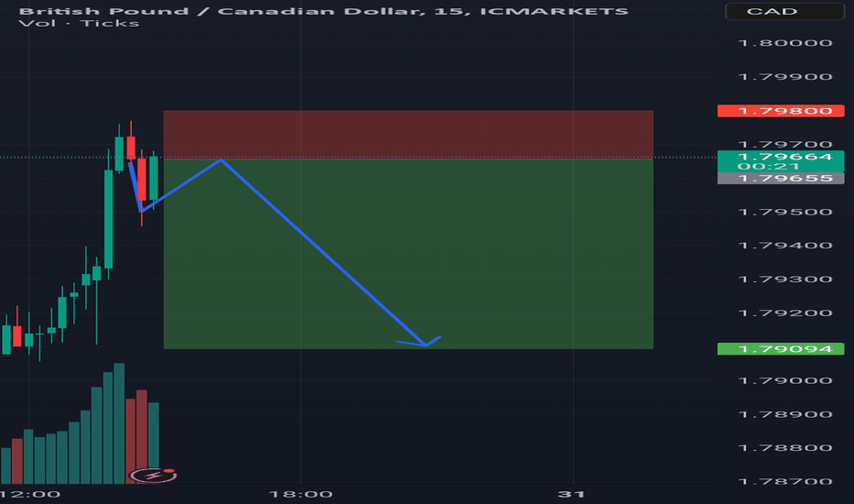Click the 1.79900 price axis value

(785, 77)
